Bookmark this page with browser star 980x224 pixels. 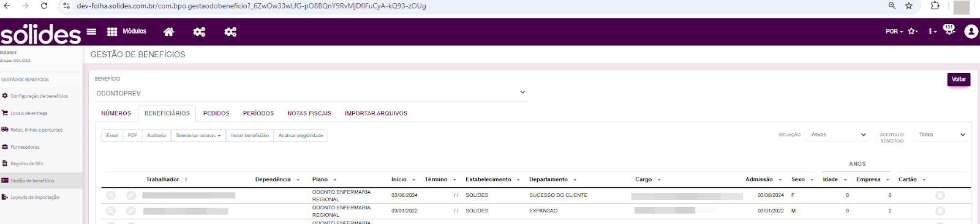[909, 6]
